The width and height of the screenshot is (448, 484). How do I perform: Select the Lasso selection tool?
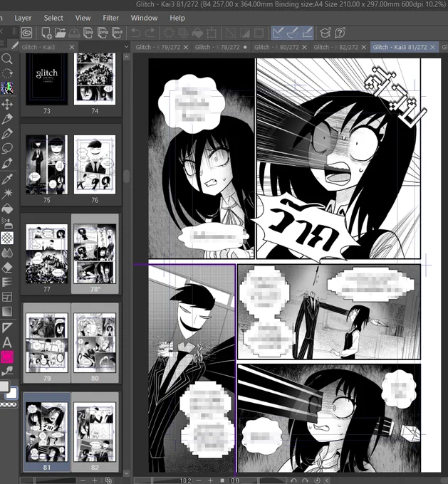pyautogui.click(x=7, y=149)
